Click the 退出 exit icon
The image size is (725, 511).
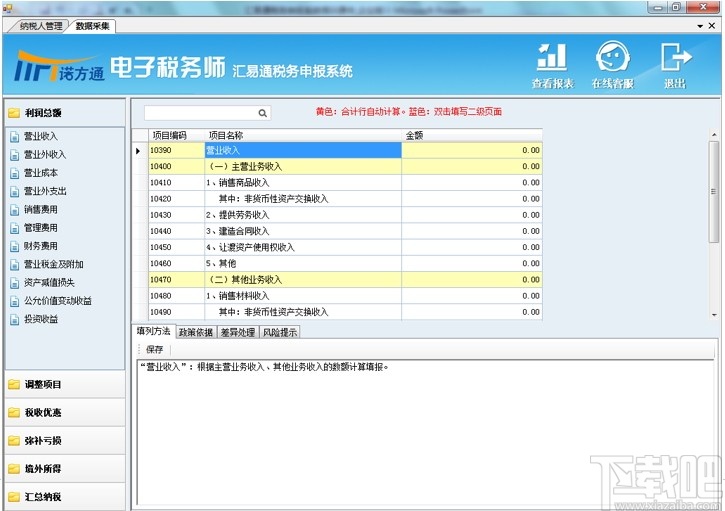pos(675,56)
